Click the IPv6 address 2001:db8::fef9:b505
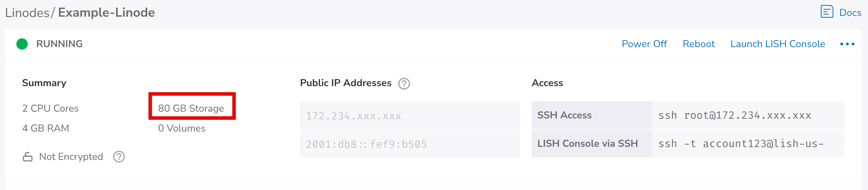This screenshot has width=868, height=190. [x=366, y=144]
